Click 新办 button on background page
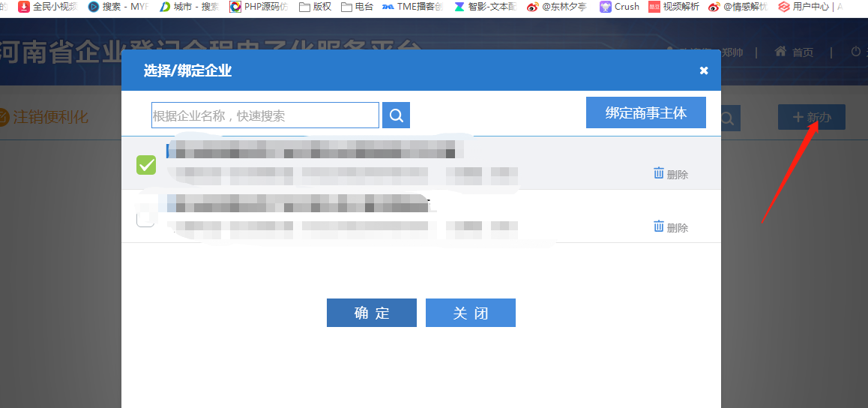Screen dimensions: 868x408 (x=812, y=117)
